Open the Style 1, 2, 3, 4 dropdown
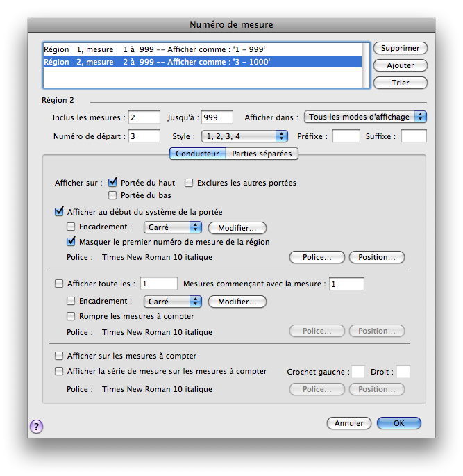The image size is (463, 476). pos(244,136)
